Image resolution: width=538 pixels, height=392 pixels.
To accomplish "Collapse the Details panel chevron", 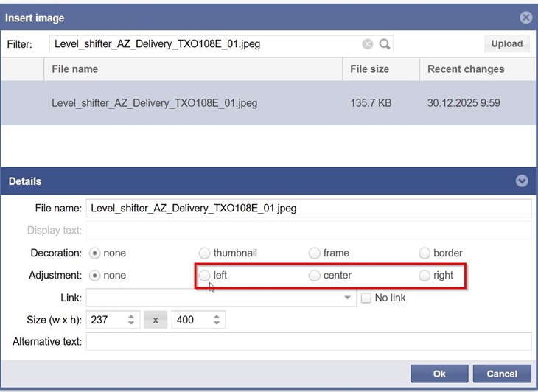I will click(x=522, y=181).
